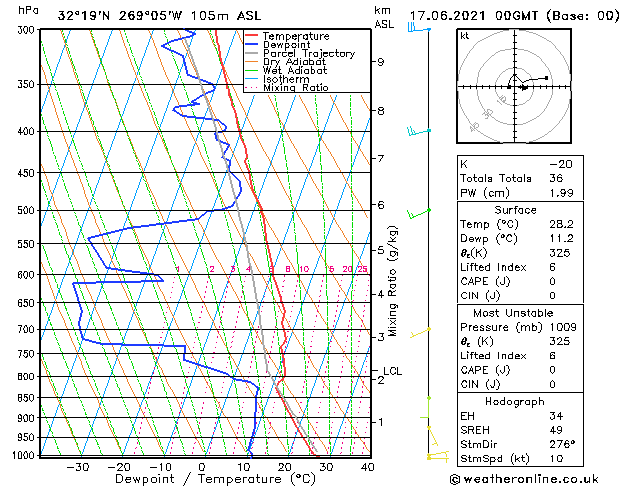Click the -30 temperature axis label
The width and height of the screenshot is (629, 486).
(77, 467)
